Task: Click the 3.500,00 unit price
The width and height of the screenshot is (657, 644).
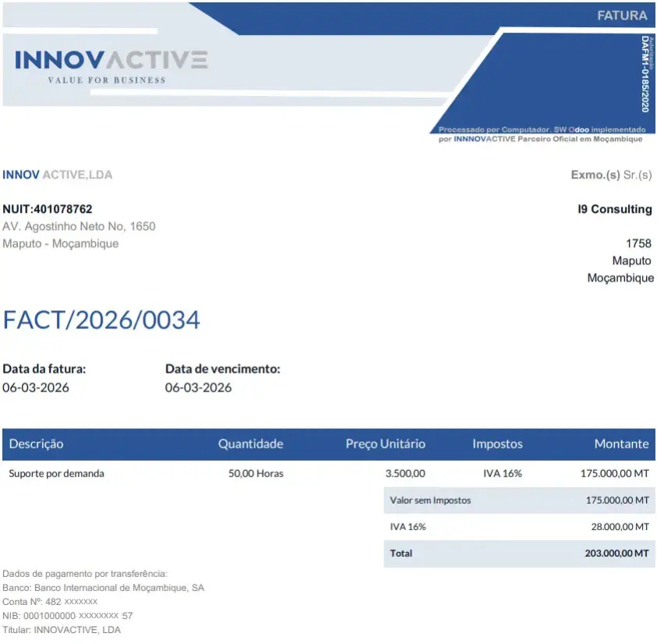Action: [405, 473]
